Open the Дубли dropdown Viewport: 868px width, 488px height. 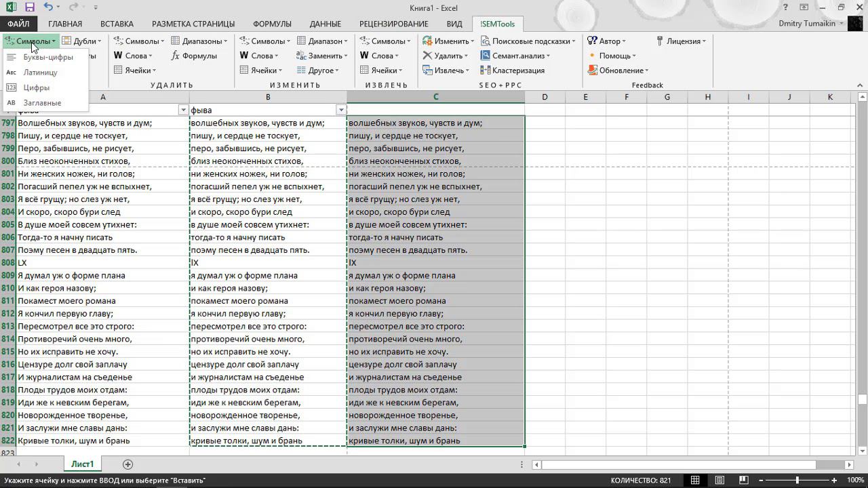point(82,41)
